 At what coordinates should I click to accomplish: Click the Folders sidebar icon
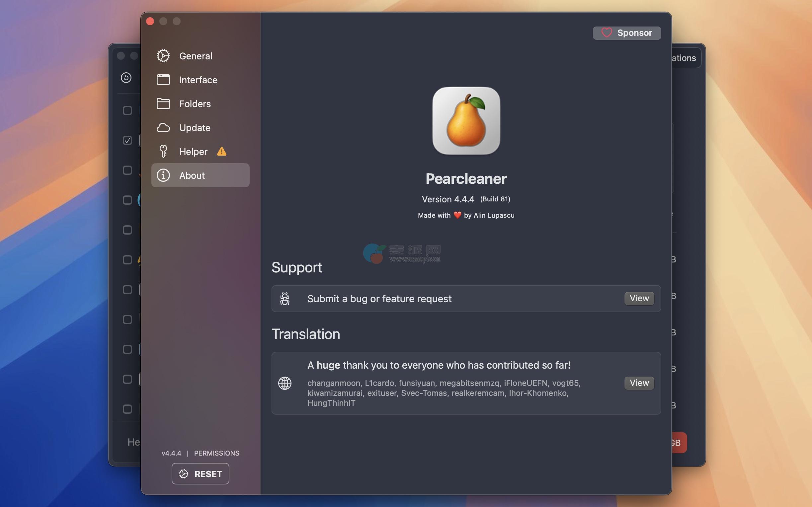tap(163, 104)
